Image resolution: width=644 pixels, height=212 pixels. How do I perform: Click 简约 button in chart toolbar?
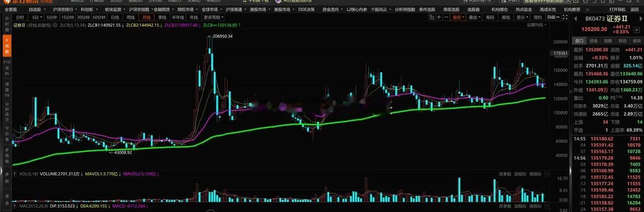[538, 17]
